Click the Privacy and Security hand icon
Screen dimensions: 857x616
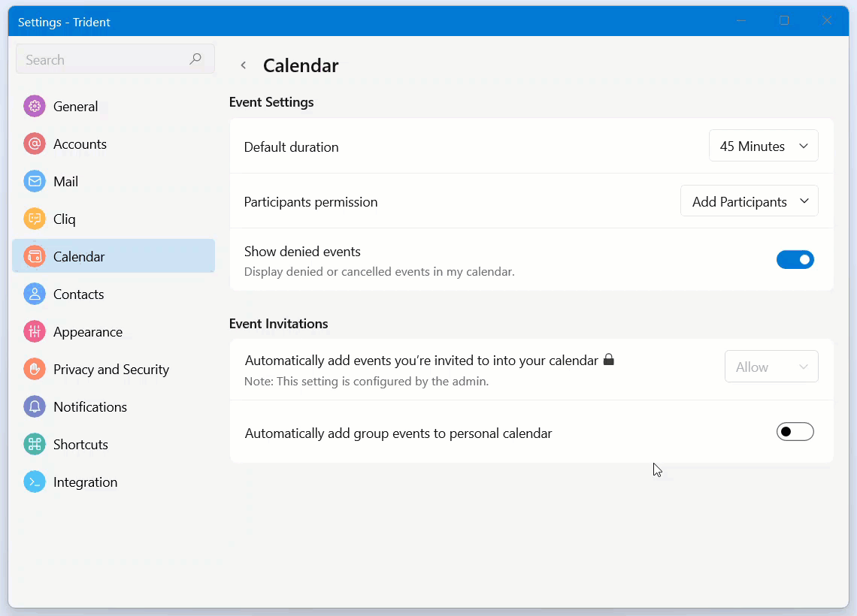pos(35,370)
